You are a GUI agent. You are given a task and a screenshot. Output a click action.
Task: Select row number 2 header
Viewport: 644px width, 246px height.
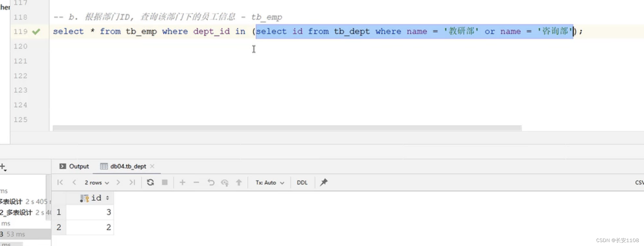(59, 227)
